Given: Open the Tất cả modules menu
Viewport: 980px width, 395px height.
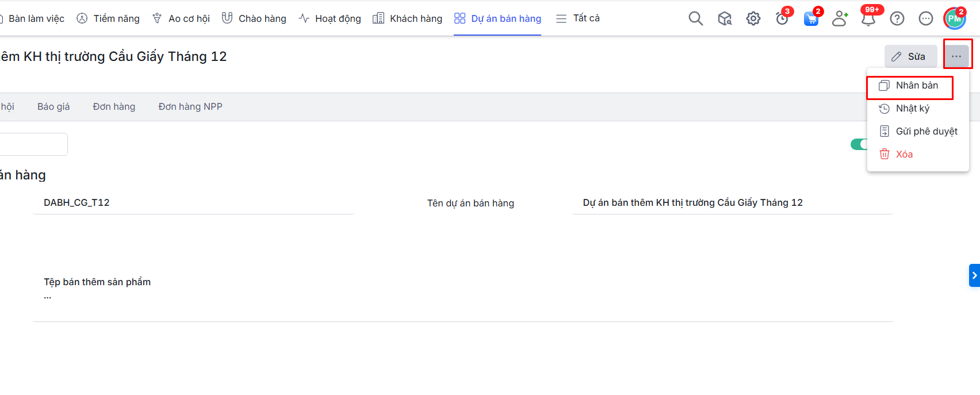Looking at the screenshot, I should pos(578,18).
